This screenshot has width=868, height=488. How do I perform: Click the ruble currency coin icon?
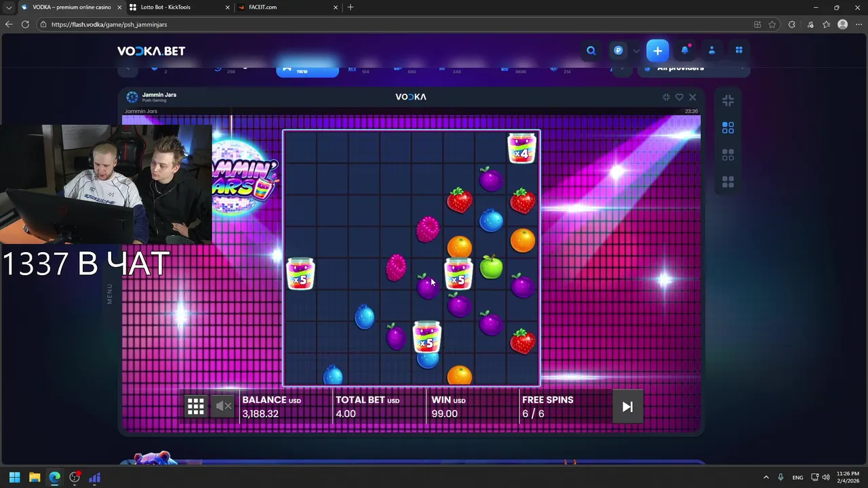pyautogui.click(x=618, y=51)
